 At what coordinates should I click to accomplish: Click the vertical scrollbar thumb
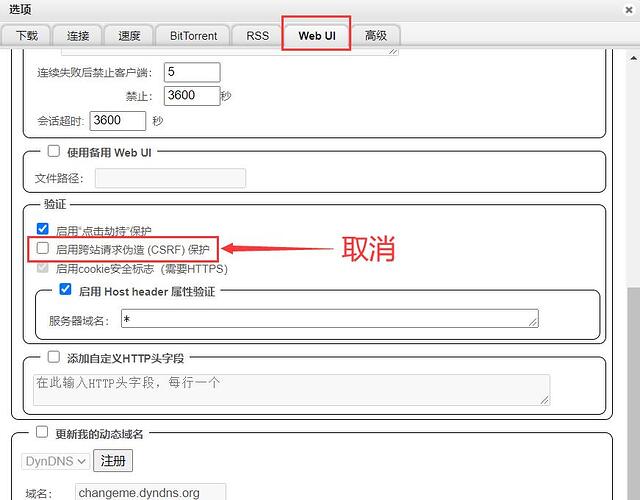(633, 392)
